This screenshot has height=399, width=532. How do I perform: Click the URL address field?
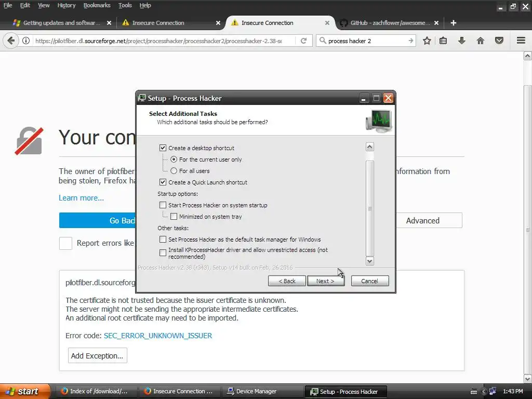pyautogui.click(x=159, y=41)
